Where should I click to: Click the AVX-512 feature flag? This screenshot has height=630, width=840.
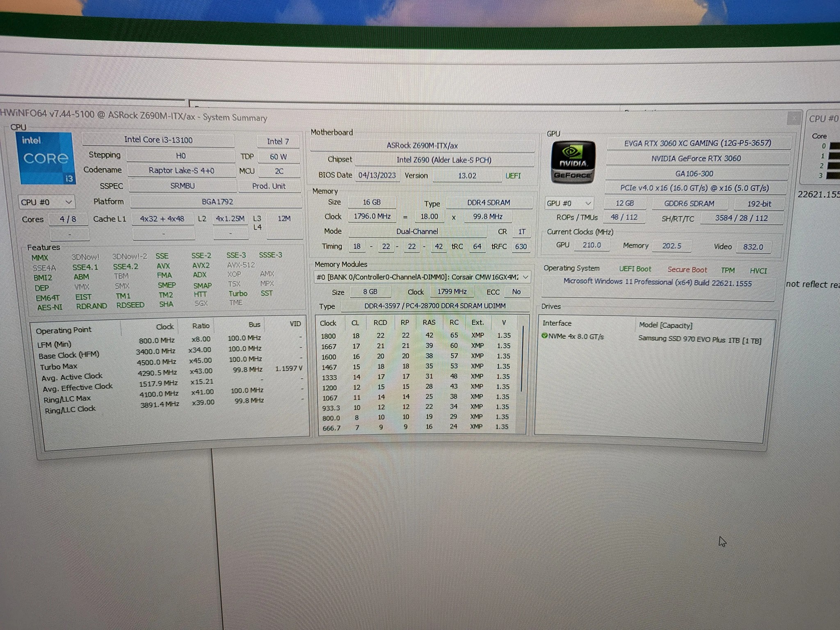point(241,265)
